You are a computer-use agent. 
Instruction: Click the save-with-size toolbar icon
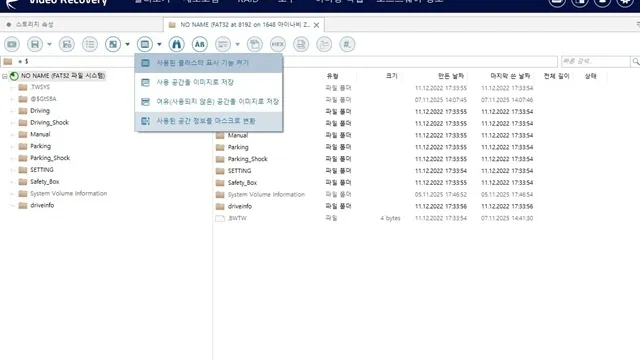pos(67,44)
